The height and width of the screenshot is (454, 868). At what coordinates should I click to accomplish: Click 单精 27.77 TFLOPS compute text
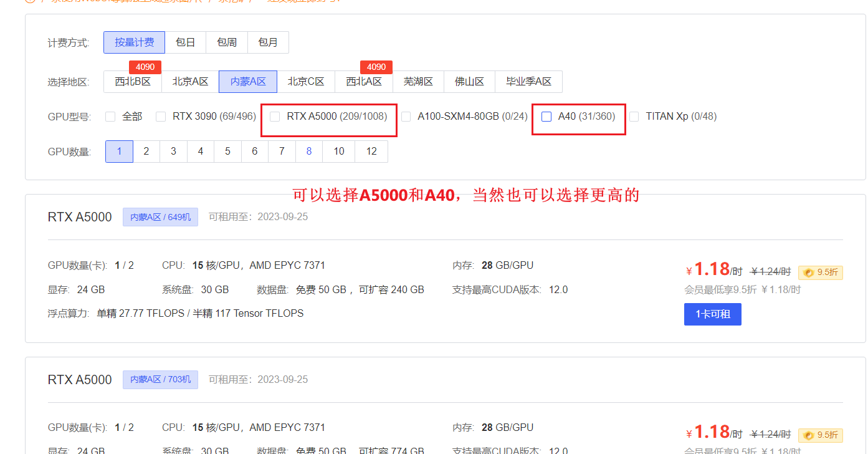pyautogui.click(x=140, y=314)
